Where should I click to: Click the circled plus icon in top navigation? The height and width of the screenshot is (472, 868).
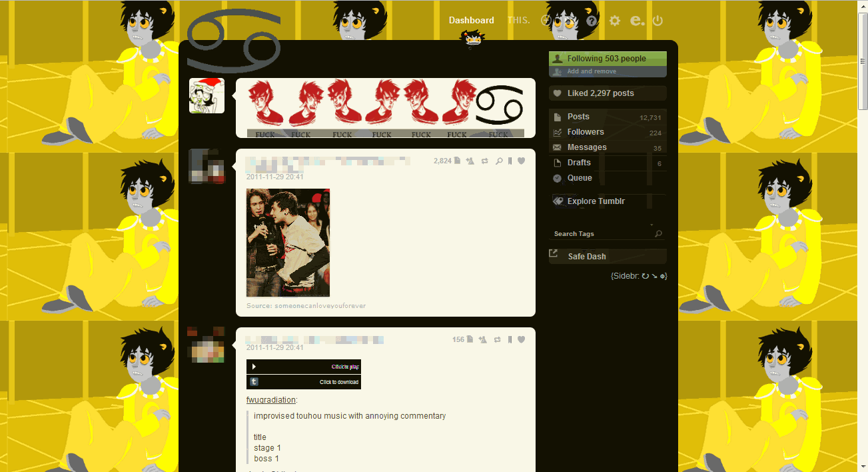(546, 21)
